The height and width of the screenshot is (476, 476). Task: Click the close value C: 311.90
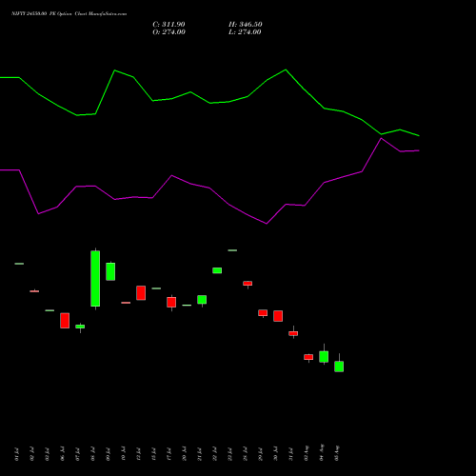[x=169, y=25]
